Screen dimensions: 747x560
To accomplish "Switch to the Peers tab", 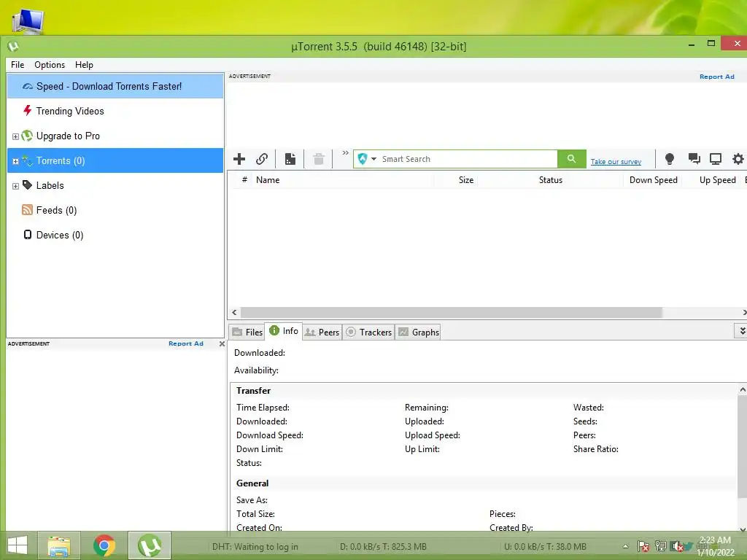I will (x=322, y=332).
